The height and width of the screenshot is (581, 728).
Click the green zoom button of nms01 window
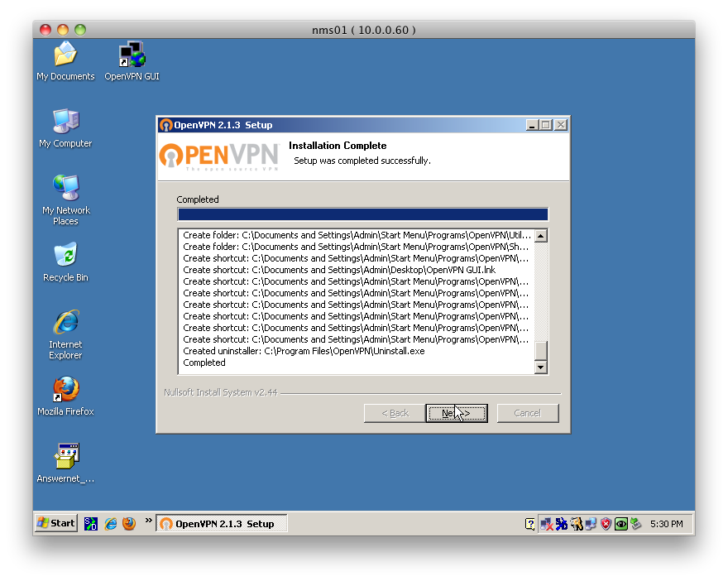point(80,30)
